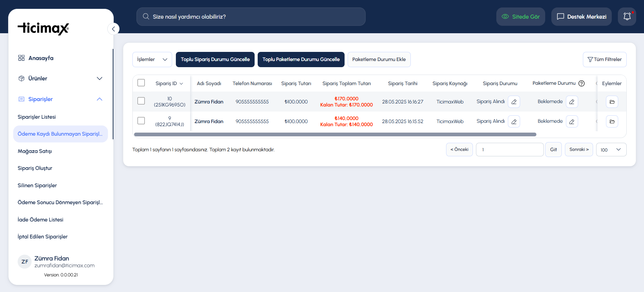Sort by Sipariş ID column arrow
644x292 pixels.
[181, 84]
